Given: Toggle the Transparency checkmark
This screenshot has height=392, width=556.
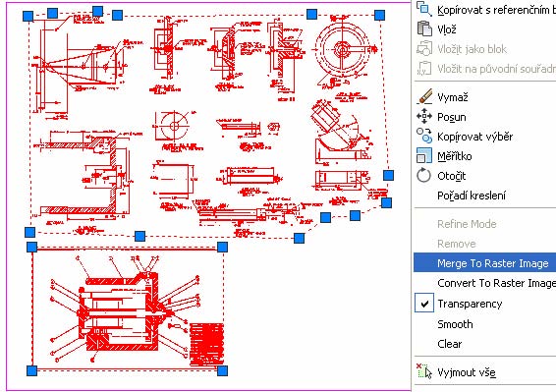Looking at the screenshot, I should (x=424, y=304).
